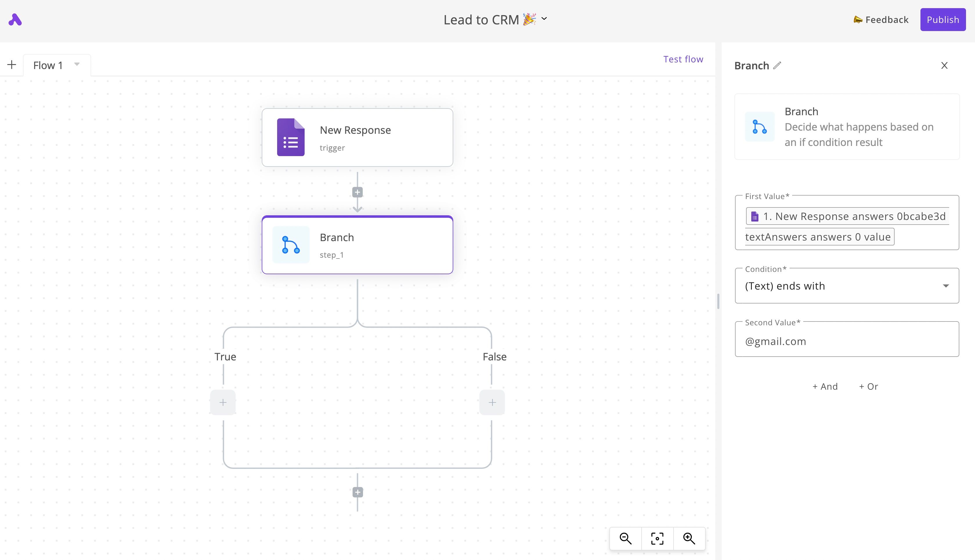This screenshot has width=975, height=560.
Task: Click the New Response answers token icon
Action: 755,216
